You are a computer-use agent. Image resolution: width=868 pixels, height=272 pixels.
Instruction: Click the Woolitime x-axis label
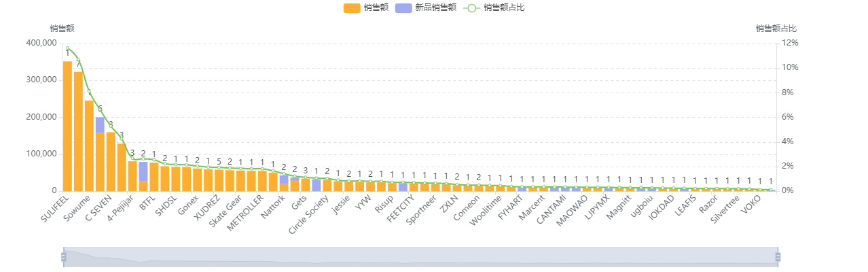coord(487,209)
